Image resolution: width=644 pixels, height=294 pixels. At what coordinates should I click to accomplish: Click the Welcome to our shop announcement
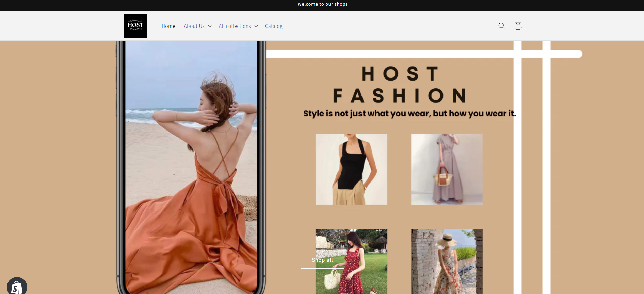click(x=322, y=4)
